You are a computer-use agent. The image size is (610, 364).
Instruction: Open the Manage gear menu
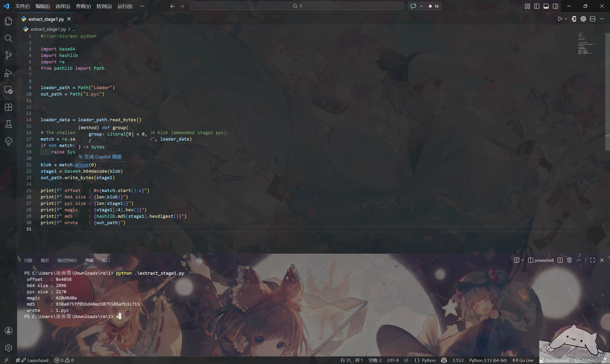[8, 348]
